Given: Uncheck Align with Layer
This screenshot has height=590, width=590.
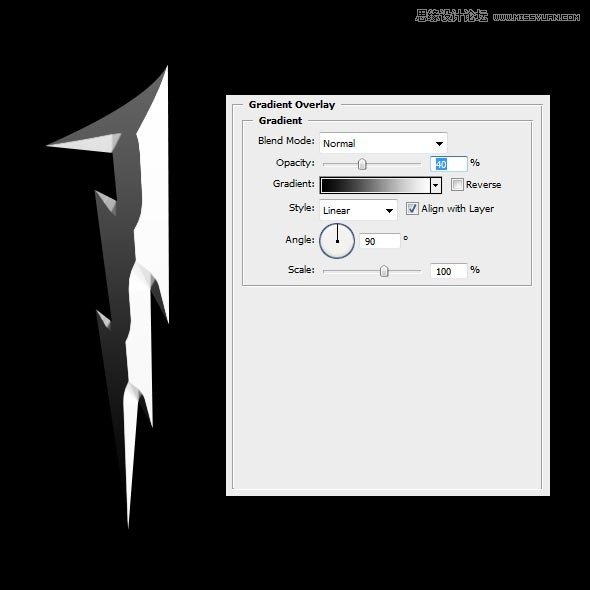Looking at the screenshot, I should (x=412, y=208).
